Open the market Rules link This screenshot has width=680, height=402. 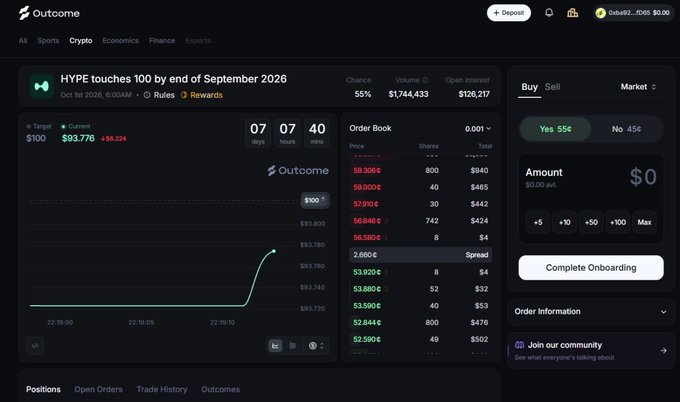159,95
